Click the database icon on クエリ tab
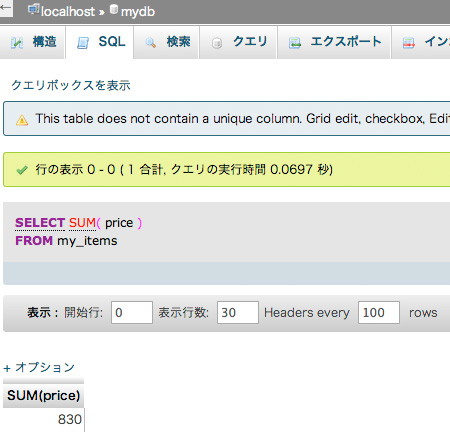This screenshot has height=438, width=450. tap(217, 43)
